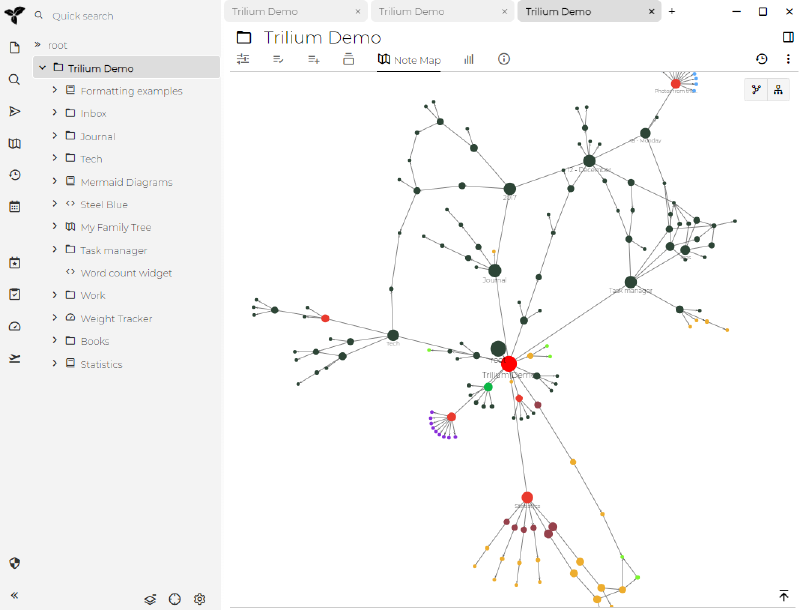Create a new note from the launcher
This screenshot has width=800, height=610.
pos(15,47)
